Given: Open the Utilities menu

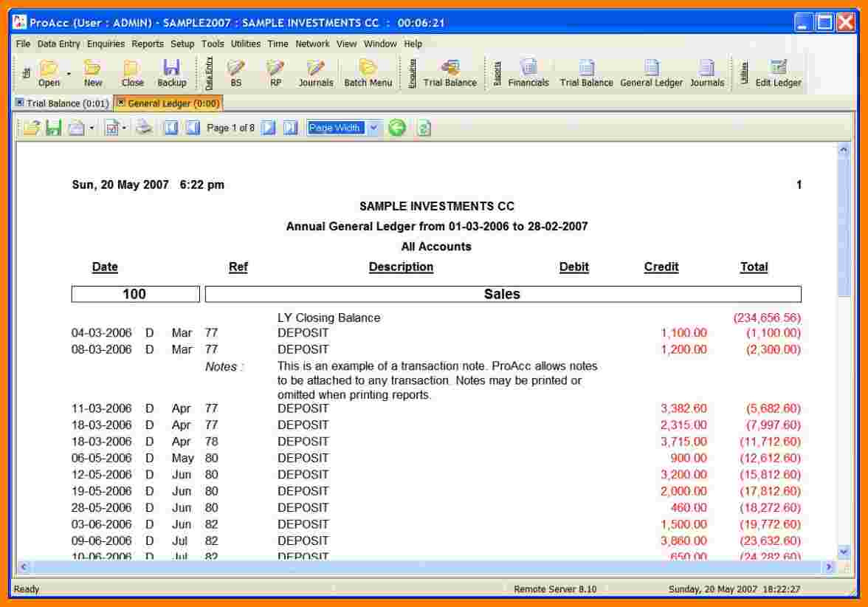Looking at the screenshot, I should (x=245, y=44).
